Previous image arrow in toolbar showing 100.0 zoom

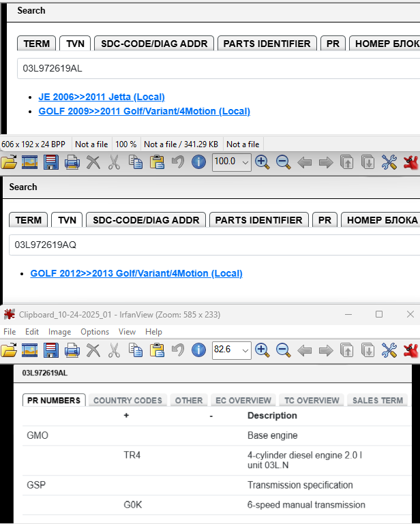(304, 163)
